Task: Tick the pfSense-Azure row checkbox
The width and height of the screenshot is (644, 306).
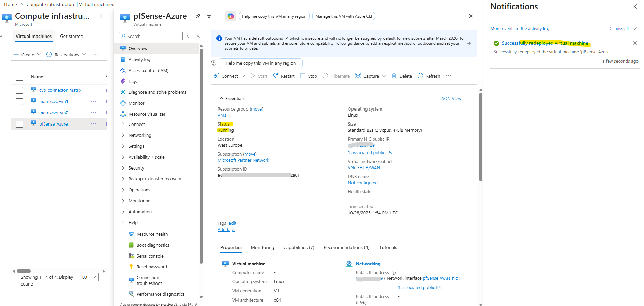Action: point(19,124)
